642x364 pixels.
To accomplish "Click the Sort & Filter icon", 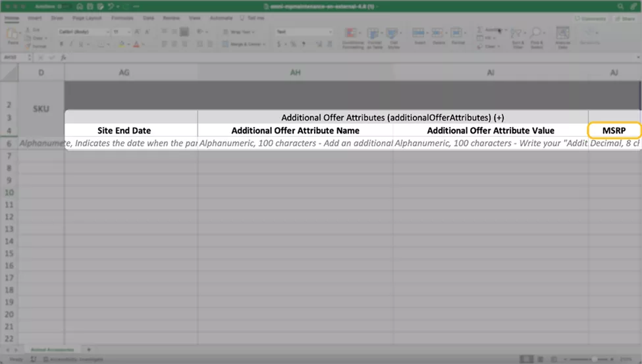I will [x=518, y=37].
